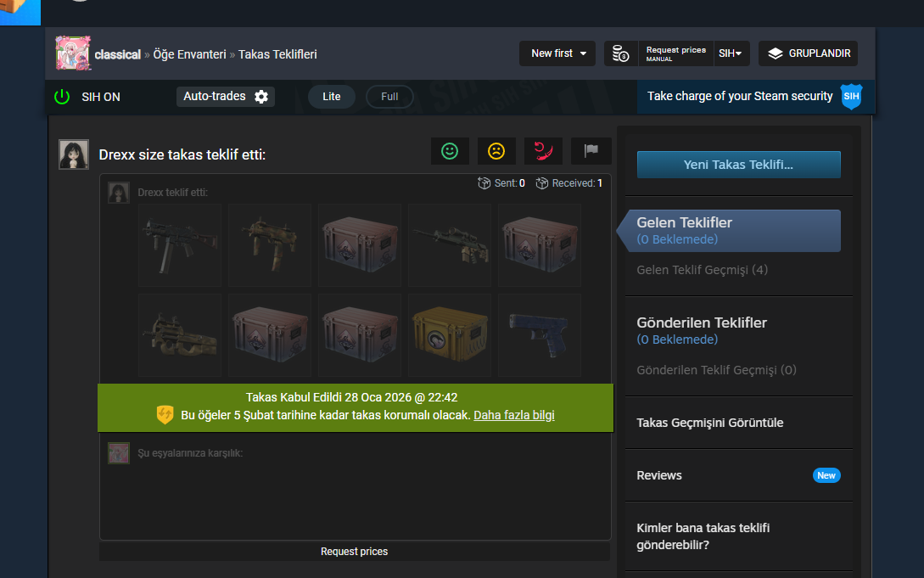Click the classical profile avatar
This screenshot has width=924, height=578.
click(x=73, y=53)
